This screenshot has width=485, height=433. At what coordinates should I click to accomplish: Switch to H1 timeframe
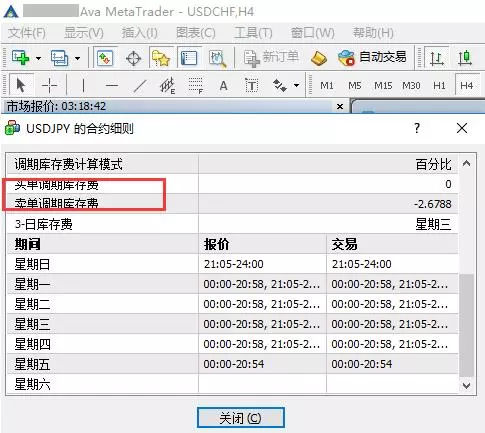[439, 86]
